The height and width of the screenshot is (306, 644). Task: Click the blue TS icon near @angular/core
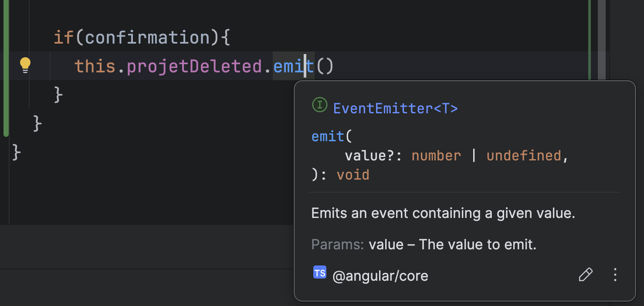tap(320, 273)
